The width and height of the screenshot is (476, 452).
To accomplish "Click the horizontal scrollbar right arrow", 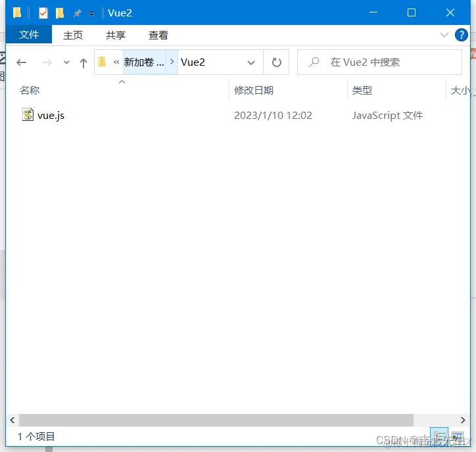I will 463,420.
